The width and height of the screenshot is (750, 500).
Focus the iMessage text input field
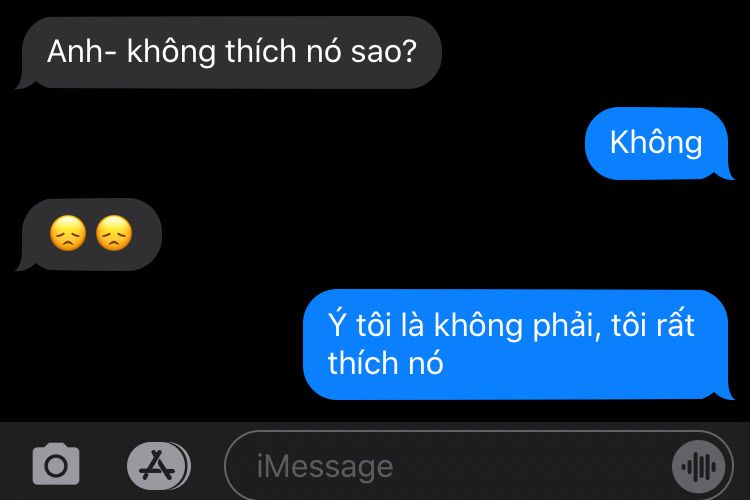[479, 466]
